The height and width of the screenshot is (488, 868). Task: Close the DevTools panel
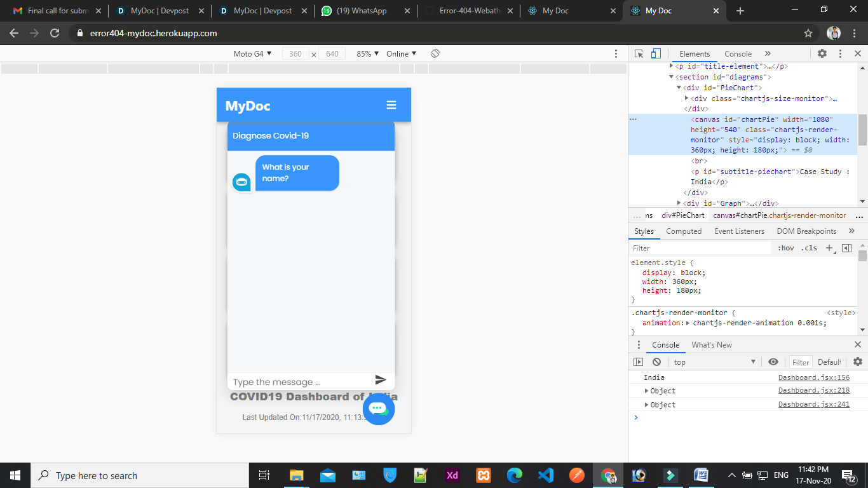pyautogui.click(x=857, y=54)
